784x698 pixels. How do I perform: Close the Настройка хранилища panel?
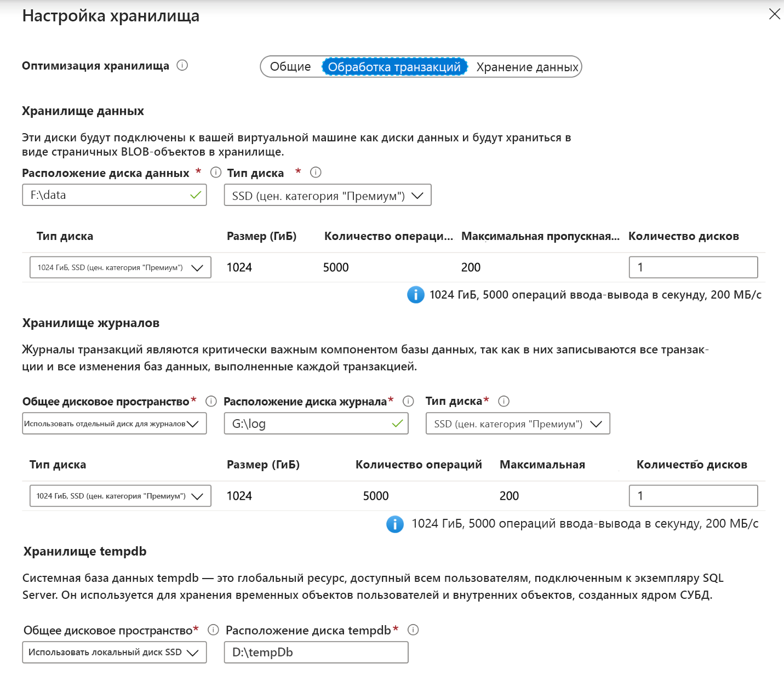774,15
